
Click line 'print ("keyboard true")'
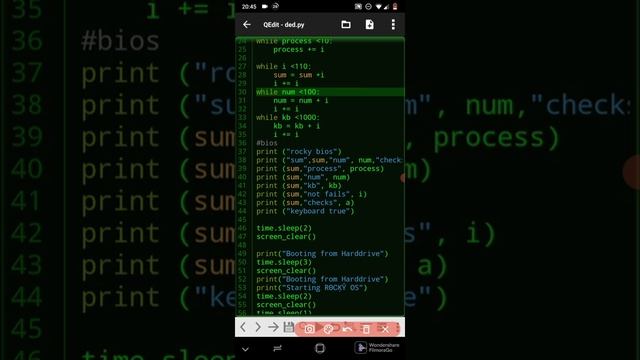pos(305,211)
